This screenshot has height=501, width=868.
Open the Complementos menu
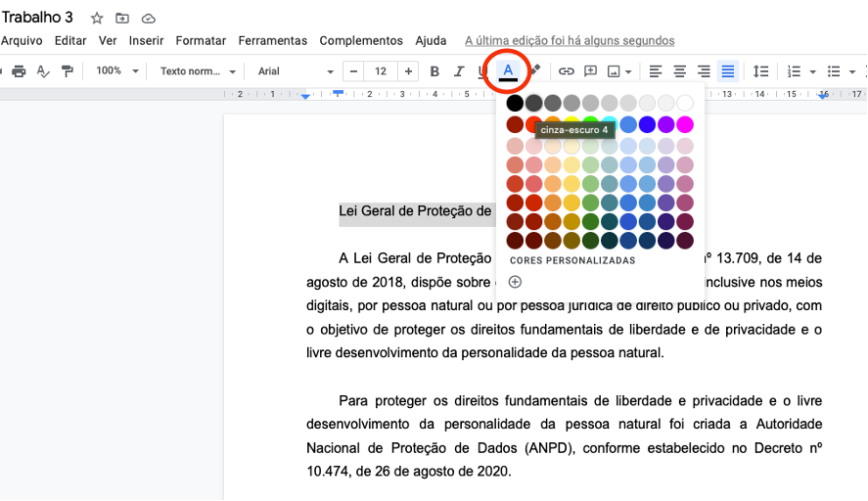361,40
